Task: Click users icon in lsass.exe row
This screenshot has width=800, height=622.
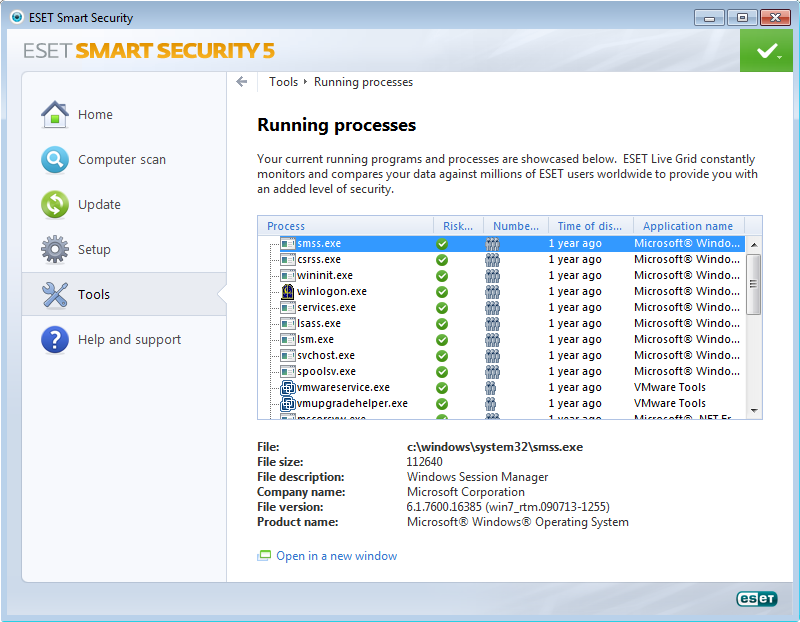Action: (x=492, y=324)
